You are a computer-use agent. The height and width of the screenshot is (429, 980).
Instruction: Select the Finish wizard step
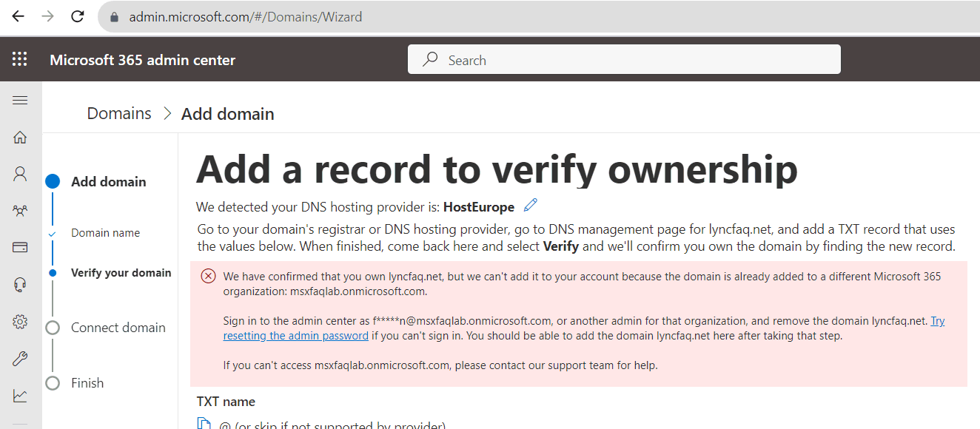(87, 383)
